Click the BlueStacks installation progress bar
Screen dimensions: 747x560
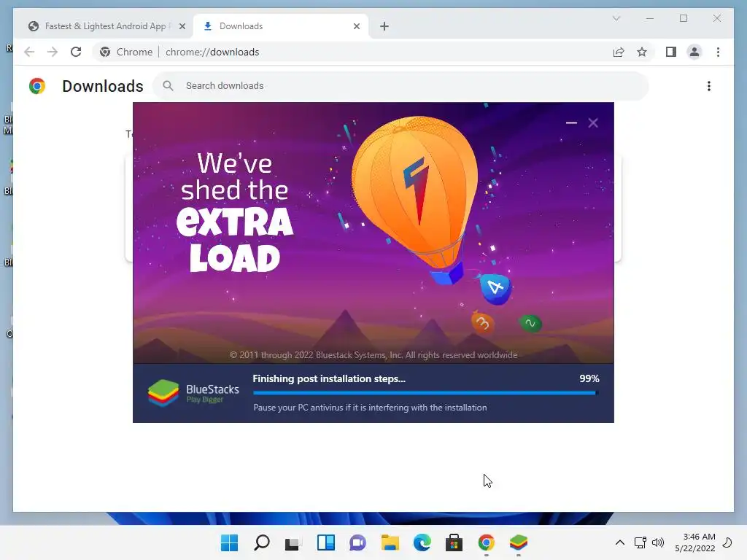[426, 393]
